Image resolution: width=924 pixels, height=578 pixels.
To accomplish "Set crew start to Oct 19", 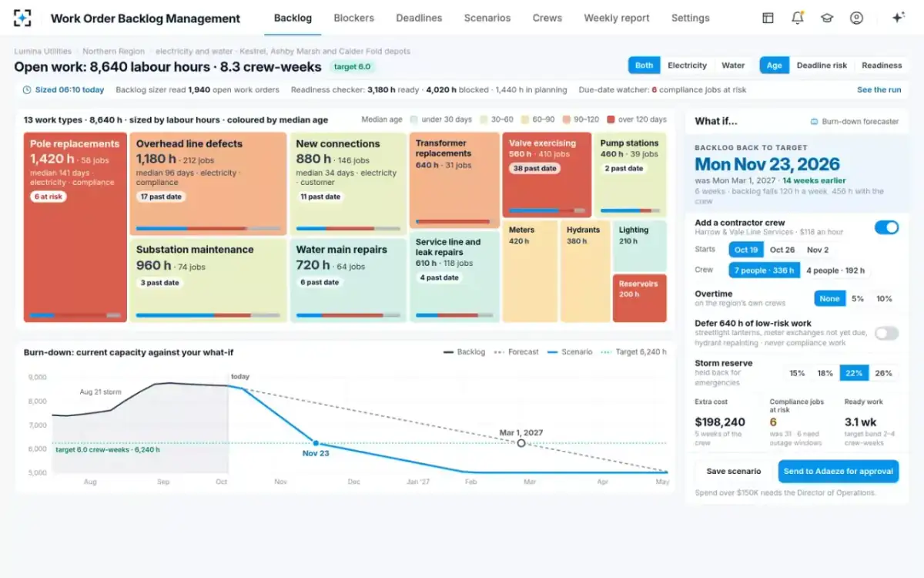I will coord(746,250).
